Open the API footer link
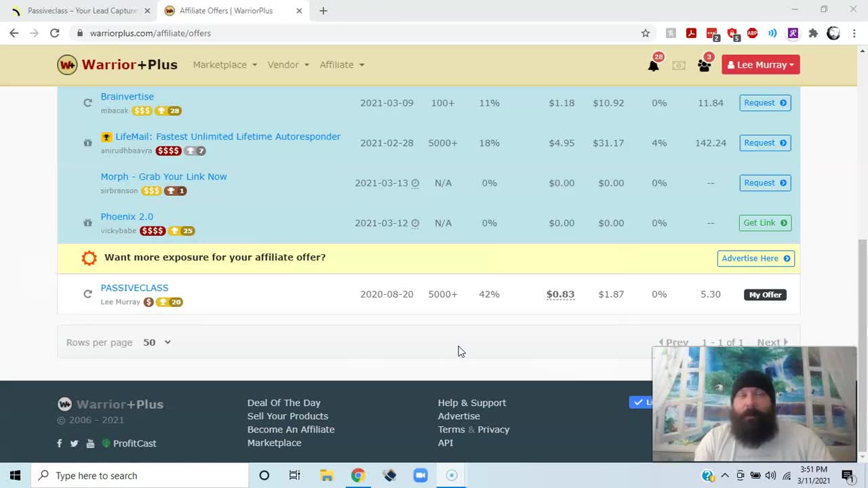Screen dimensions: 868x488 (x=446, y=443)
